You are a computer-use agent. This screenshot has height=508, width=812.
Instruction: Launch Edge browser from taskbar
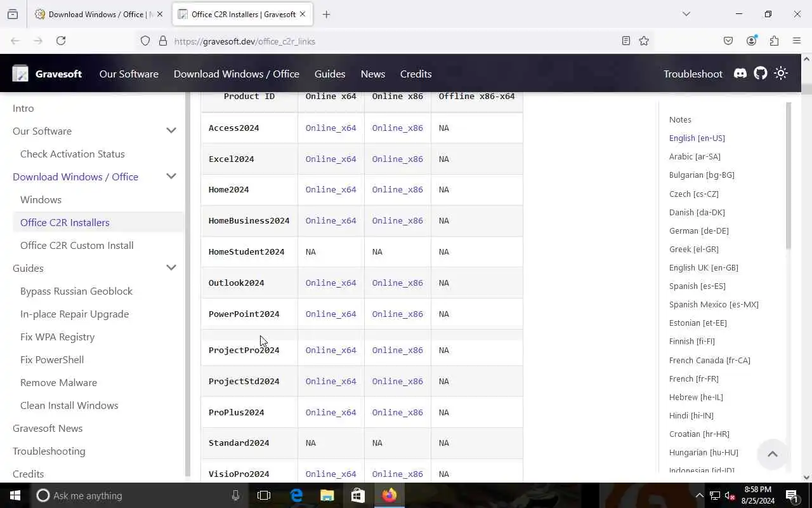click(296, 495)
